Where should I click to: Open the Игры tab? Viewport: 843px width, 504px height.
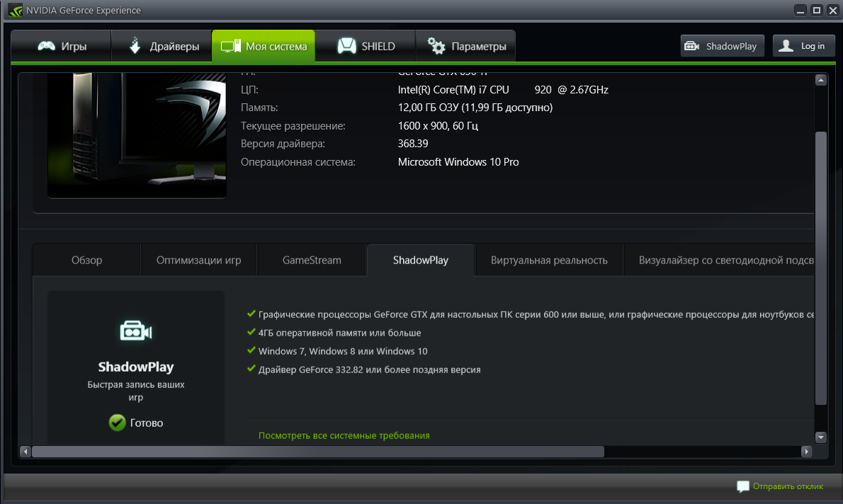pyautogui.click(x=62, y=46)
